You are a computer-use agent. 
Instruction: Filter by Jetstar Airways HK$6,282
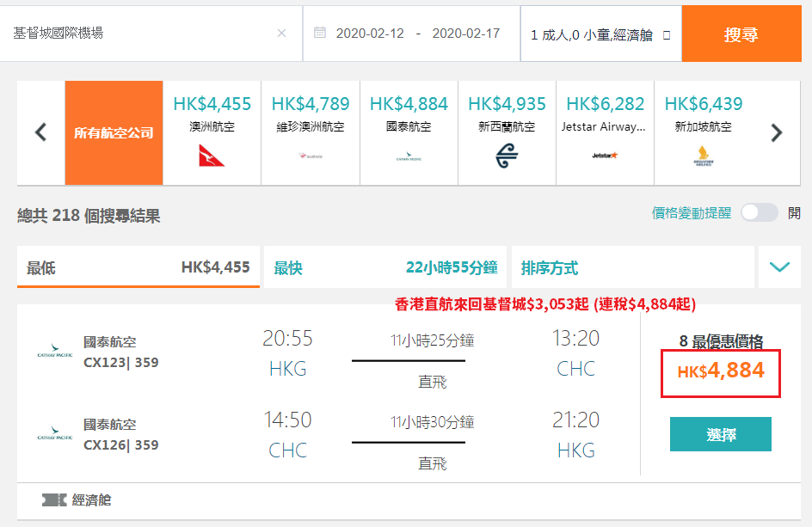coord(605,132)
